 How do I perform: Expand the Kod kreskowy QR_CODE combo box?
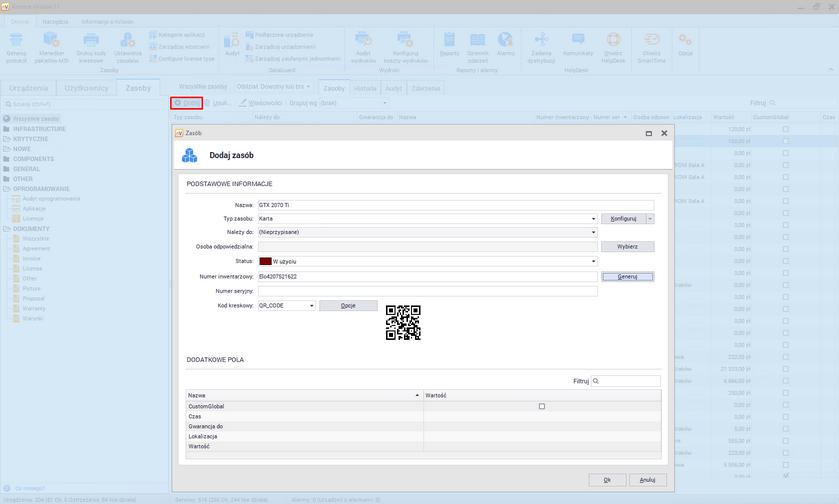coord(311,305)
